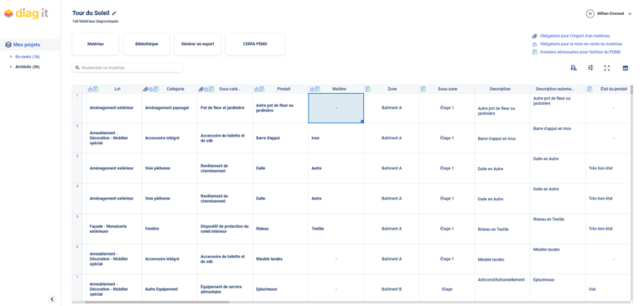Viewport: 644px width, 306px height.
Task: Click the upload icon in the Produit header
Action: [x=257, y=89]
